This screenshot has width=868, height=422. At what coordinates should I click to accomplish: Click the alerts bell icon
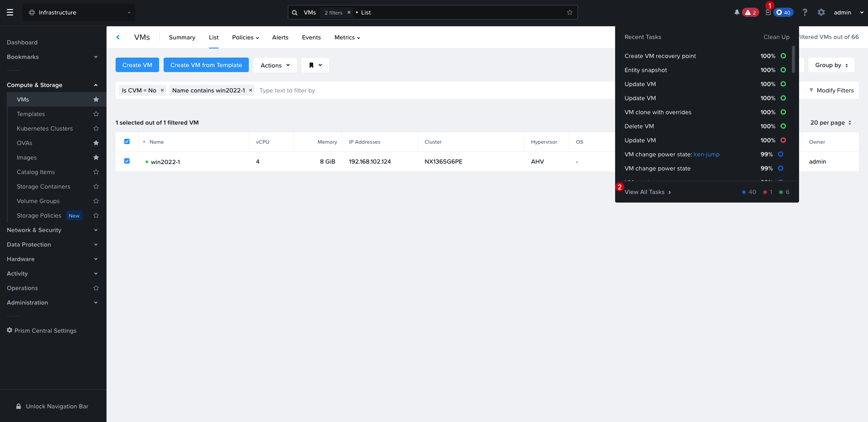click(737, 12)
